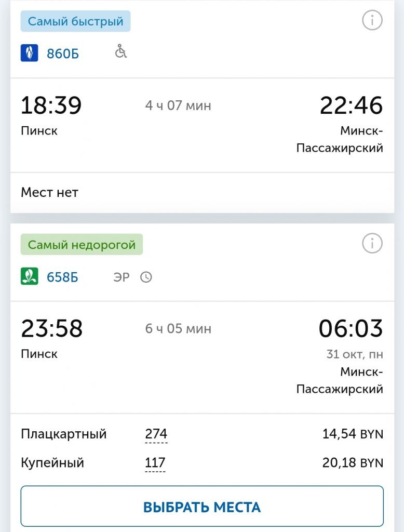Select the Плацкартный car type row
Screen dimensions: 404x532
(x=63, y=434)
